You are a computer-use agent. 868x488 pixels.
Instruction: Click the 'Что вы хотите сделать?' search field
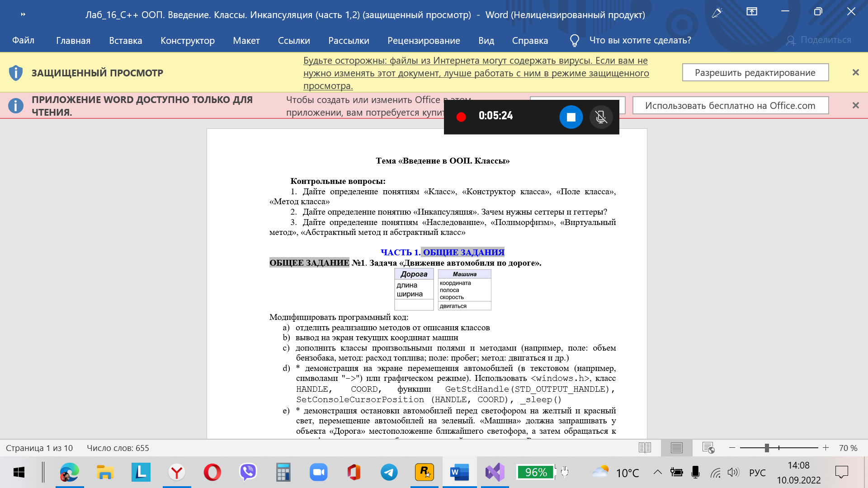pyautogui.click(x=640, y=40)
